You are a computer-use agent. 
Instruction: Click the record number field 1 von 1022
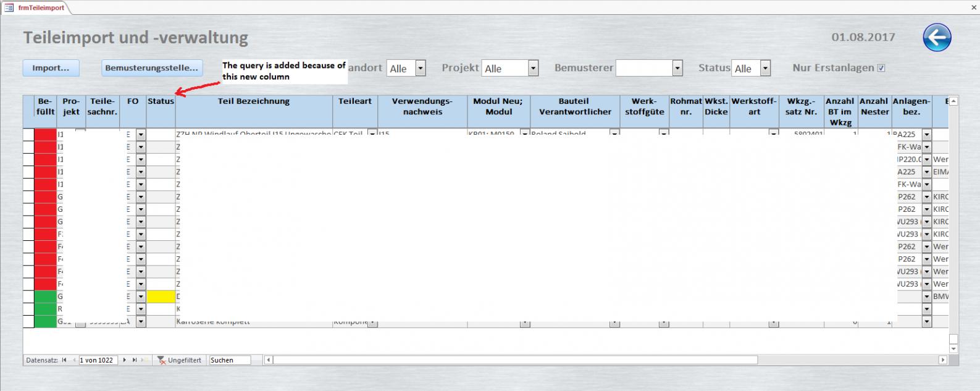pos(98,360)
